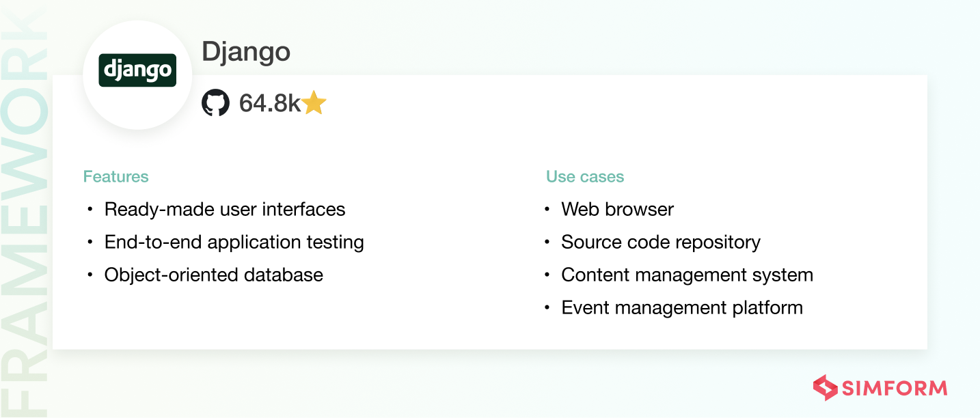This screenshot has width=980, height=418.
Task: Select the Features section heading
Action: [115, 176]
